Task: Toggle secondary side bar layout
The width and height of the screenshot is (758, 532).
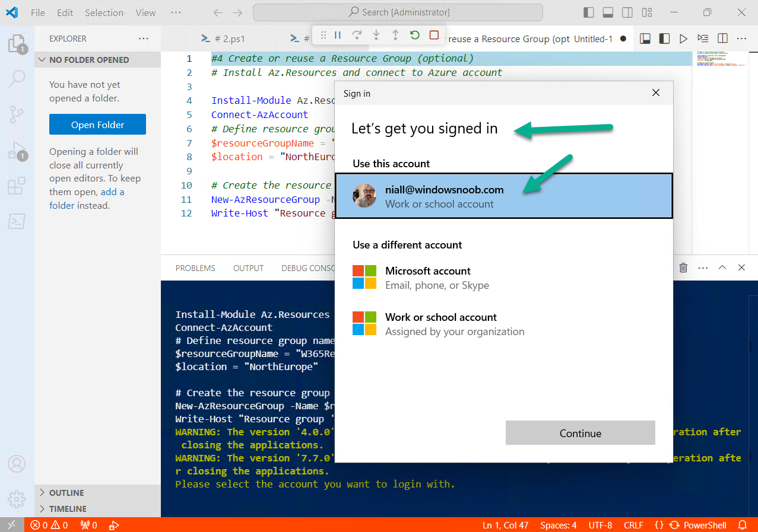Action: [627, 12]
